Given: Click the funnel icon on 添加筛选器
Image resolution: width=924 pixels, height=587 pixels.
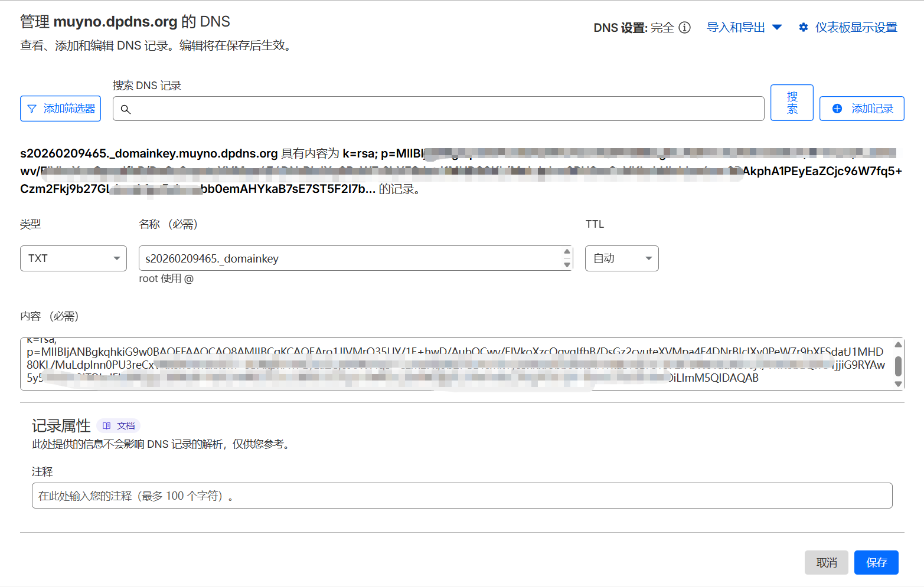Looking at the screenshot, I should (32, 109).
